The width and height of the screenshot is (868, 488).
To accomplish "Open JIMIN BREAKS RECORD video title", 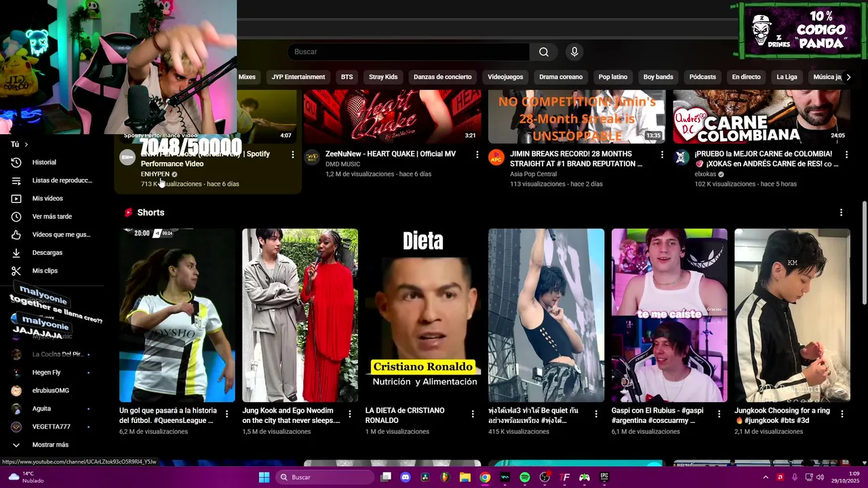I will click(576, 159).
